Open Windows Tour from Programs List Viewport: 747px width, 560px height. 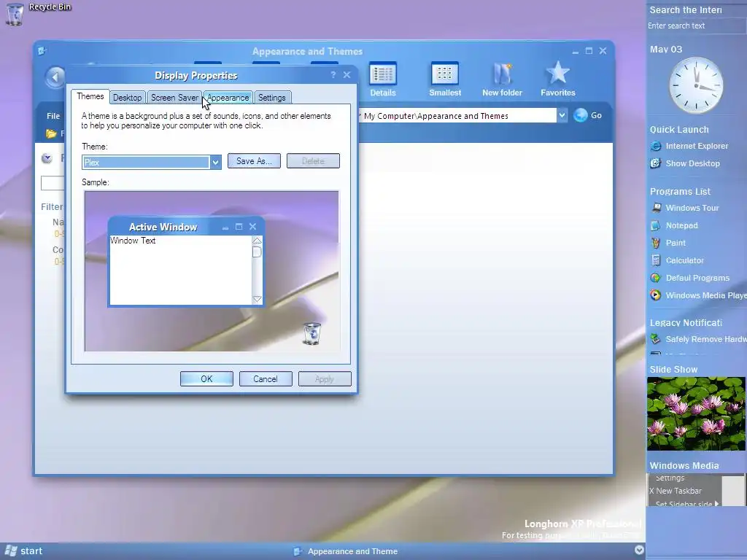point(684,208)
